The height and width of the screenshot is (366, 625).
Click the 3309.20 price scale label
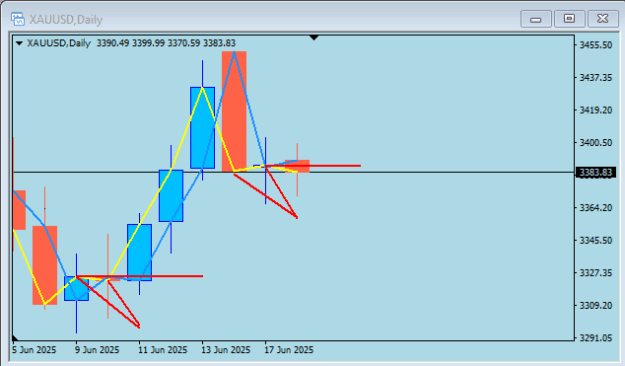(596, 305)
